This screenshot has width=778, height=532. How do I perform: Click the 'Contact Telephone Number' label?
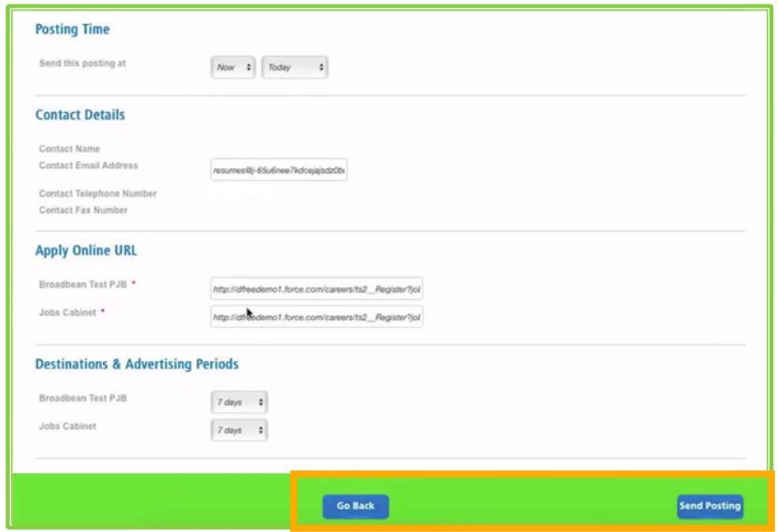(98, 194)
